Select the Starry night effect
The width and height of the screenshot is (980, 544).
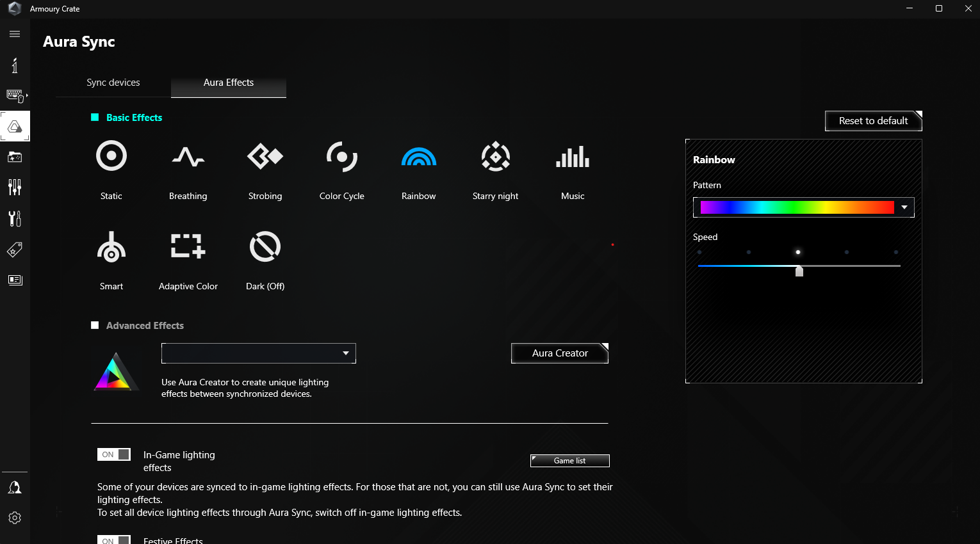(x=496, y=156)
